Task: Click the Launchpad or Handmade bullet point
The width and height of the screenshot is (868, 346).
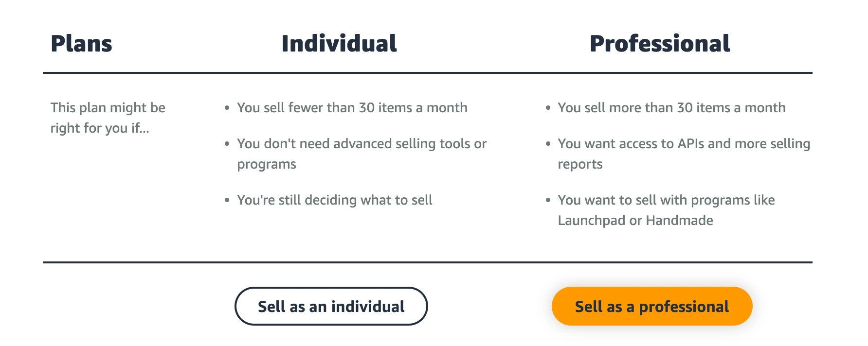Action: [x=667, y=210]
